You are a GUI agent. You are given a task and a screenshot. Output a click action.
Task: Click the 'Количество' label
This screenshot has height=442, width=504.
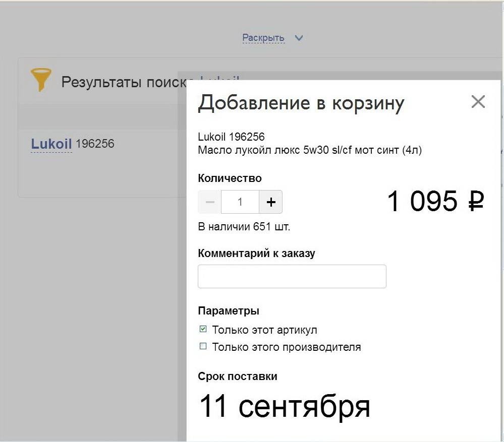(230, 178)
